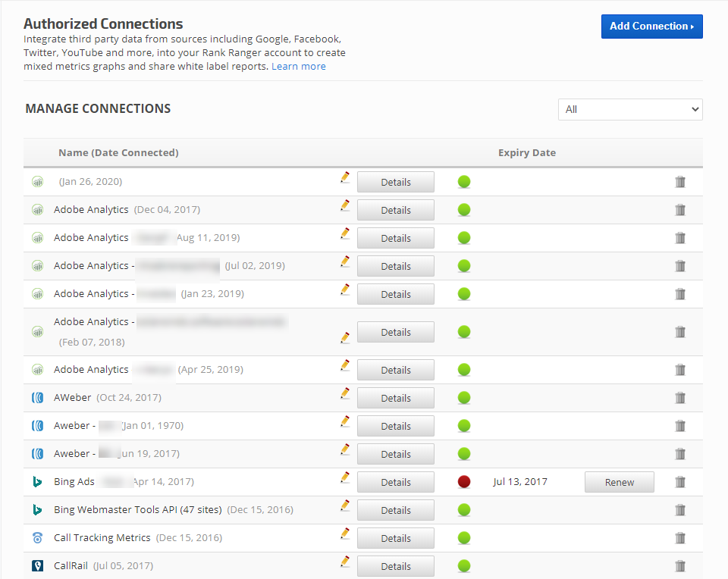Click the Call Tracking Metrics logo icon
This screenshot has width=728, height=579.
click(37, 538)
